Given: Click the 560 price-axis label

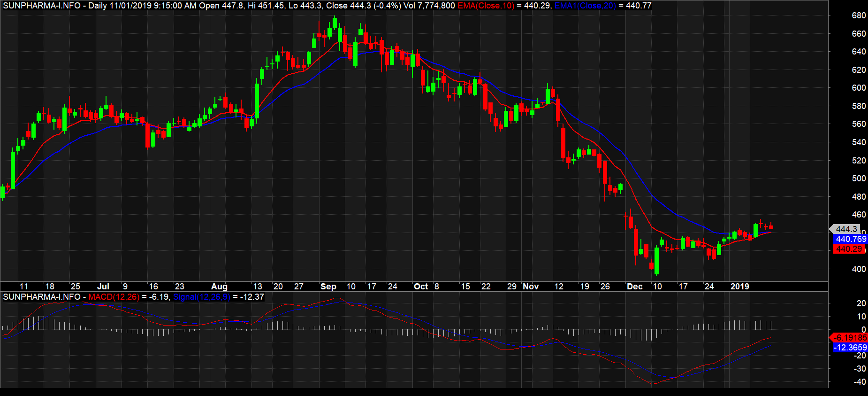Looking at the screenshot, I should click(859, 124).
